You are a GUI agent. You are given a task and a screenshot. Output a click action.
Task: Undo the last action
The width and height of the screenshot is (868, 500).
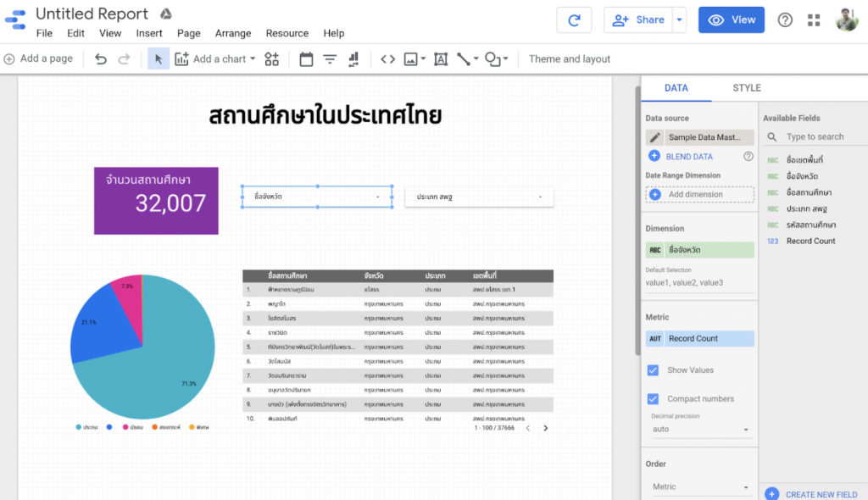click(100, 58)
